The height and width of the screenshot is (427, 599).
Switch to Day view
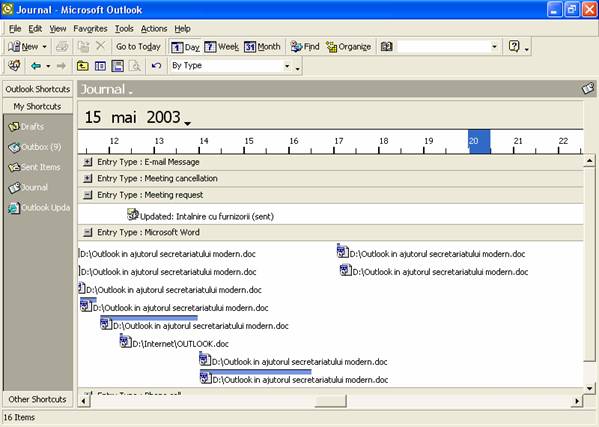click(x=185, y=47)
